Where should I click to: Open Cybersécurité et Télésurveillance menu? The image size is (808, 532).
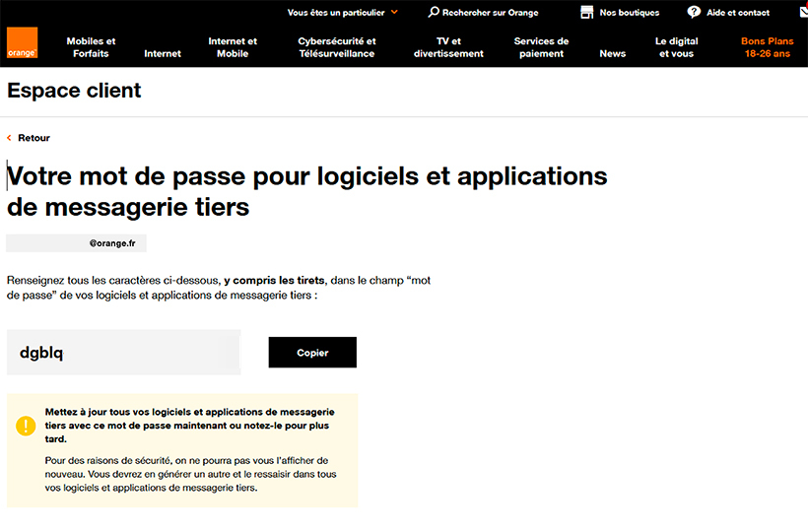(x=337, y=47)
